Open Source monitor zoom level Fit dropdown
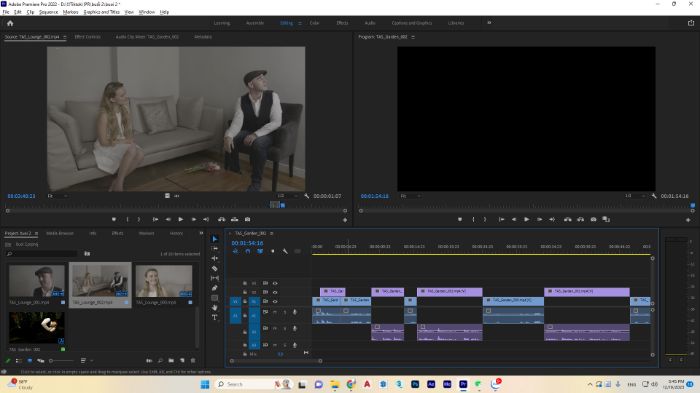This screenshot has height=393, width=700. pyautogui.click(x=57, y=196)
